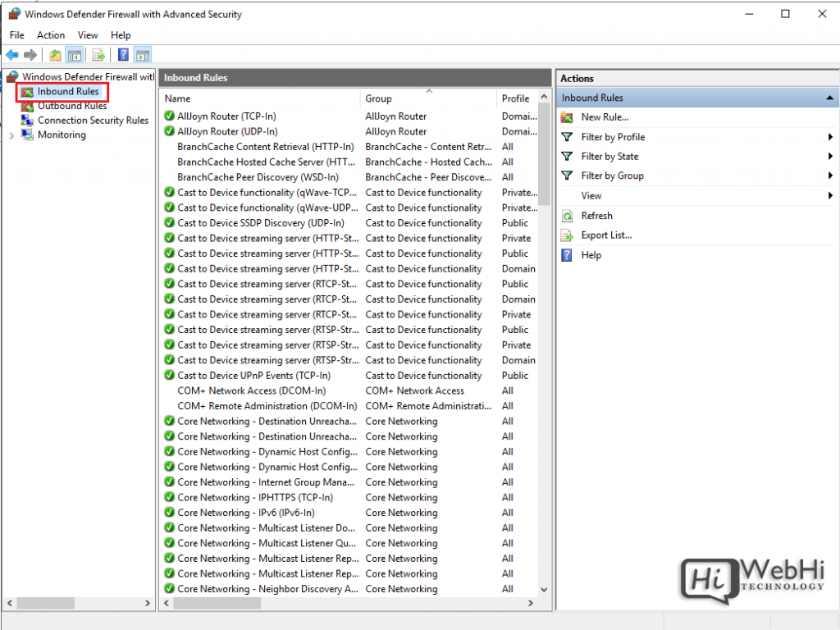This screenshot has width=840, height=630.
Task: Click the back navigation arrow
Action: [x=11, y=54]
